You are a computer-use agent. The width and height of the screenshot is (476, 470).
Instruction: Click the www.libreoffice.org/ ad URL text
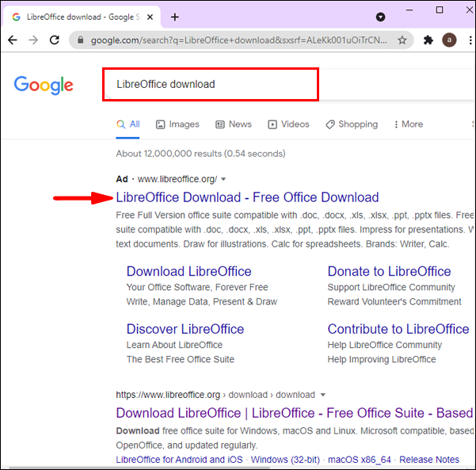click(177, 179)
